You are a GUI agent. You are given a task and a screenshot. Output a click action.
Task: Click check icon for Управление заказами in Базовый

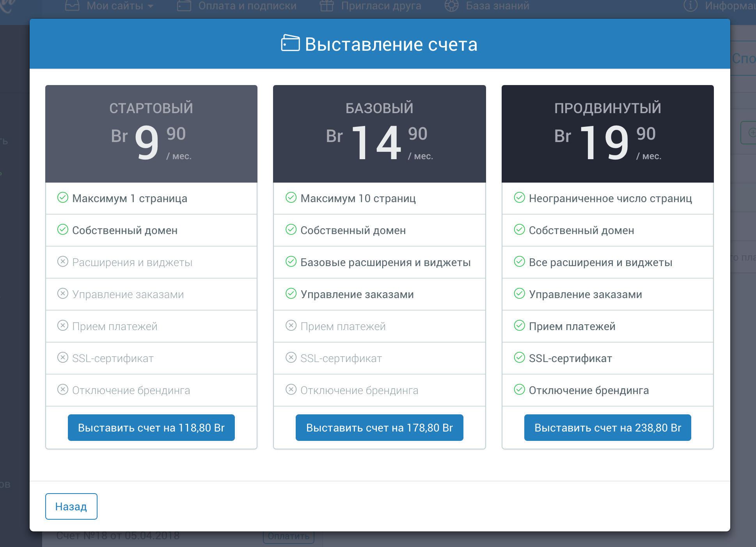291,293
